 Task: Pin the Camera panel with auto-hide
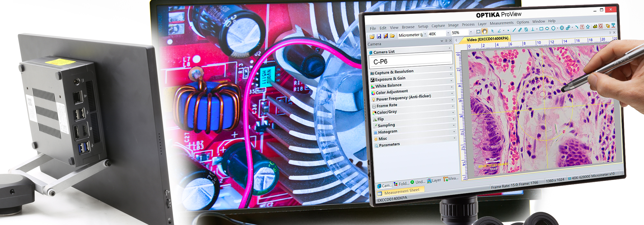click(446, 41)
